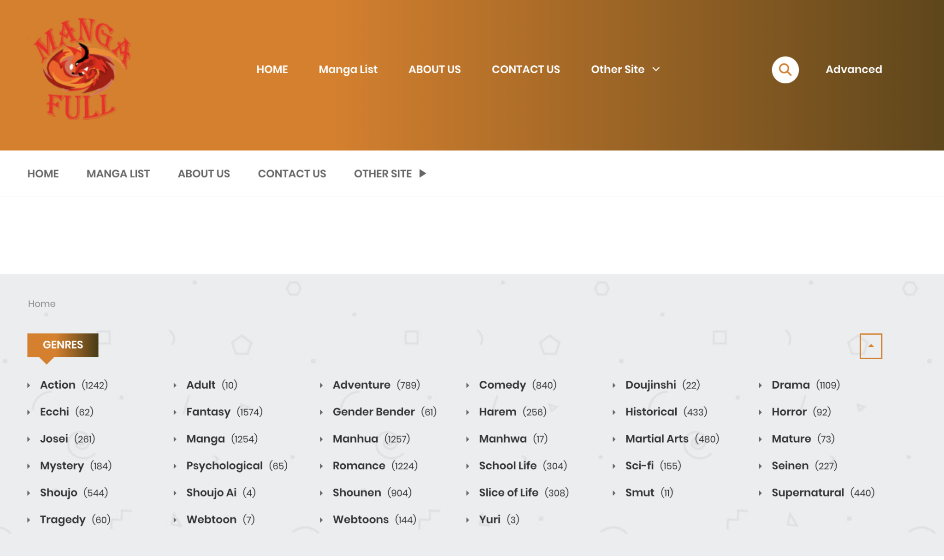Click the triangle icon beside OTHER SITE
944x560 pixels.
pyautogui.click(x=422, y=174)
